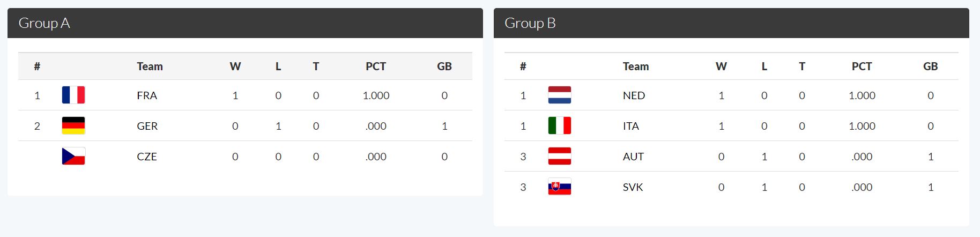Click the PCT column header in Group A
The image size is (980, 237).
[376, 66]
